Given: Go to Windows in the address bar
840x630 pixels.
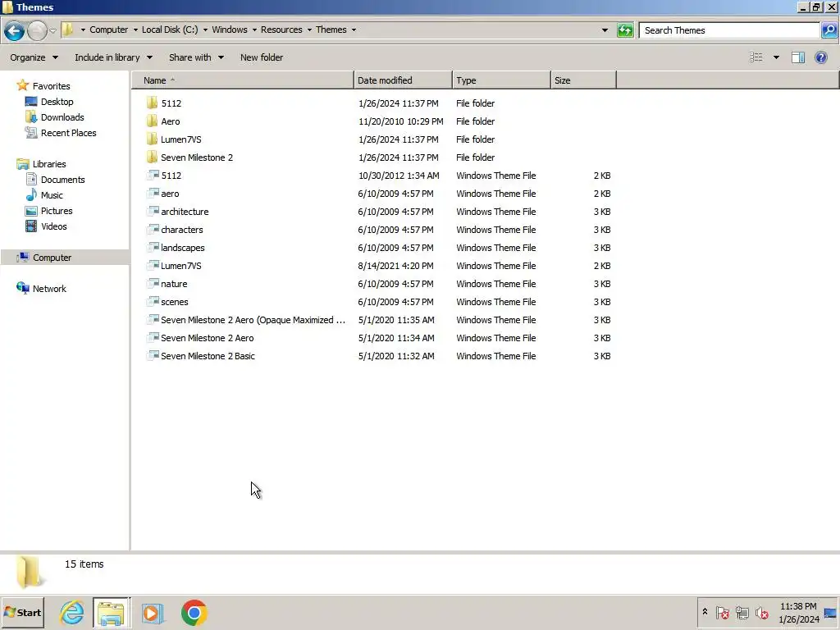Looking at the screenshot, I should (x=230, y=30).
